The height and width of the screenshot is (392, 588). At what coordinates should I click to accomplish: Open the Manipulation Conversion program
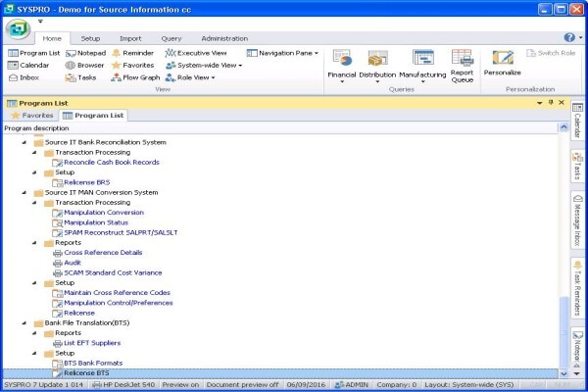(x=104, y=213)
